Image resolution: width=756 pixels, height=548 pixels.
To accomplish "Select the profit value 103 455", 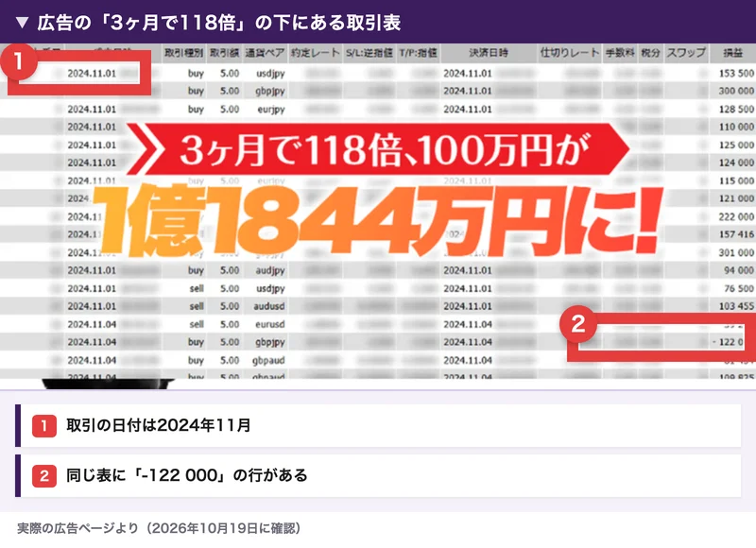I will (x=736, y=306).
